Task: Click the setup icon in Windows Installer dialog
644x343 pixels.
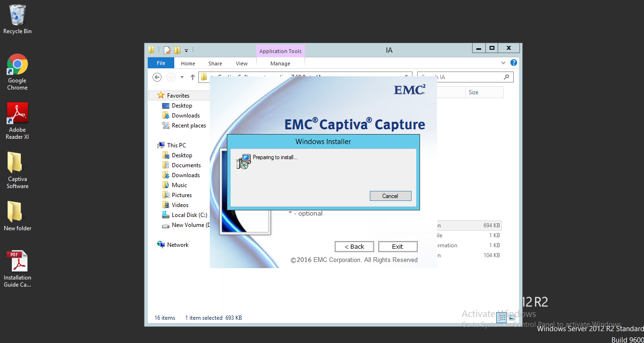Action: pos(243,162)
